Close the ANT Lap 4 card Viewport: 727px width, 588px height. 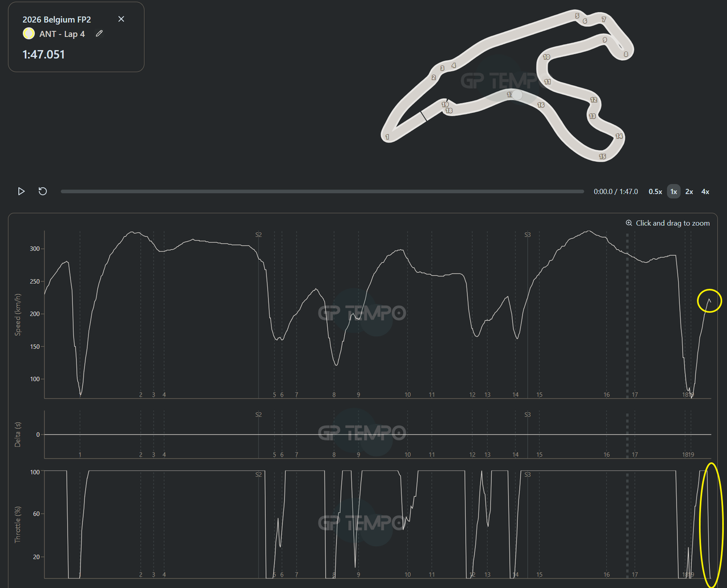click(x=121, y=19)
